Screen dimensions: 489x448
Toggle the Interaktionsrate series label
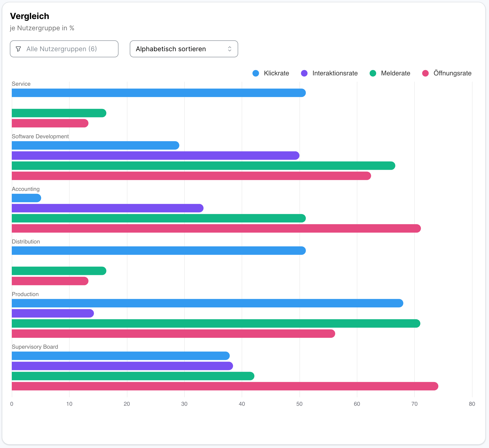click(335, 73)
